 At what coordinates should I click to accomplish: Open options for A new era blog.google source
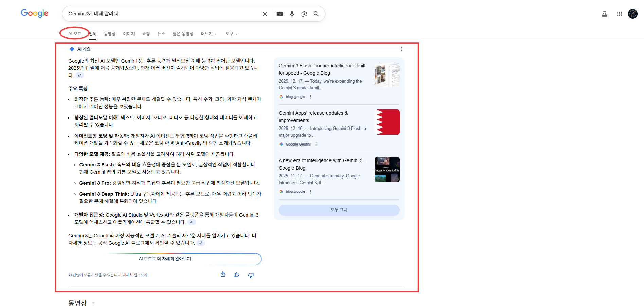310,192
